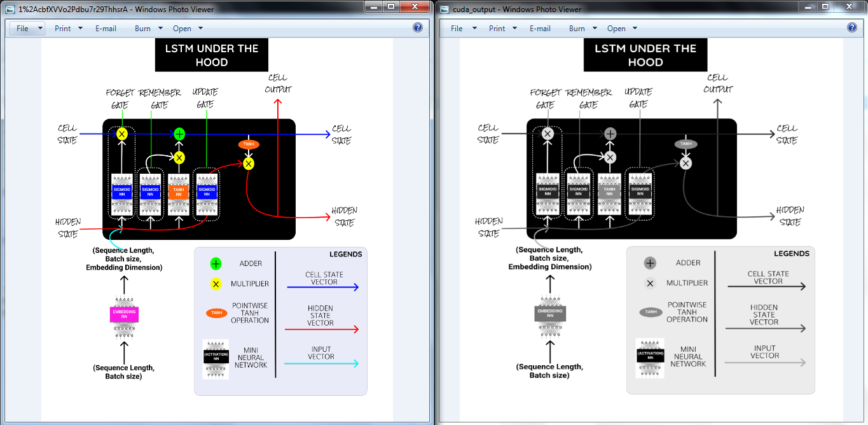Screen dimensions: 868x425
Task: Click the help icon in the 1%2AcbfXVVo2Pdbu7r29ThhsrA window
Action: [x=418, y=27]
